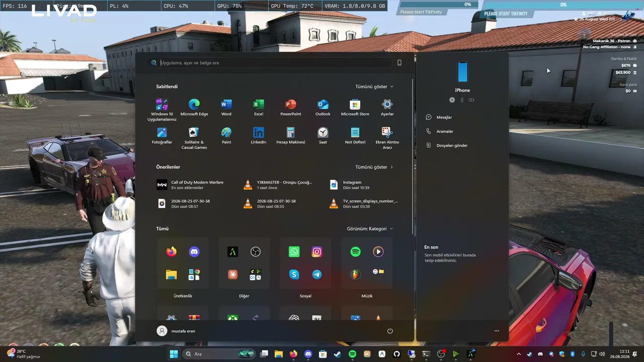Click the Windows Start button

click(174, 354)
